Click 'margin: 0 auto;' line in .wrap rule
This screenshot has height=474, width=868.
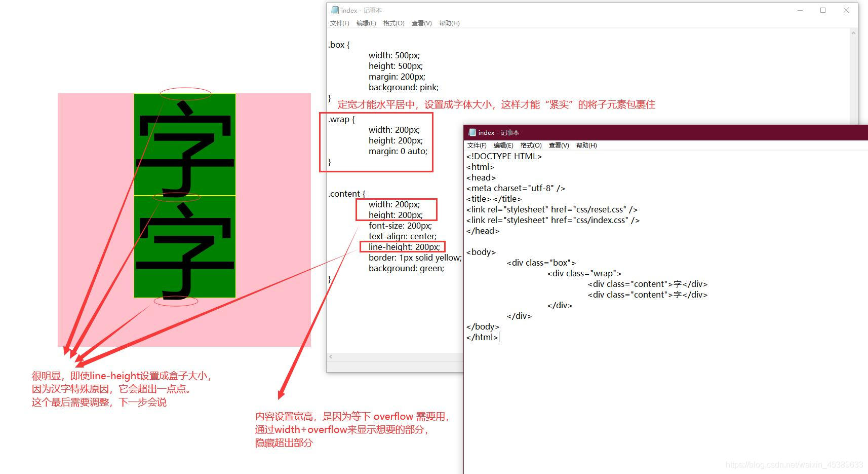click(x=398, y=151)
